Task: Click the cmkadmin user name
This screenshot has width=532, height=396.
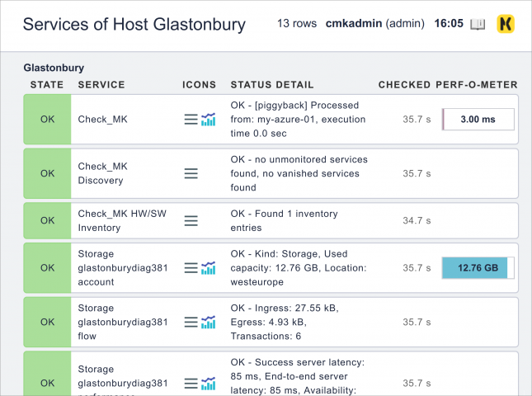Action: tap(354, 23)
